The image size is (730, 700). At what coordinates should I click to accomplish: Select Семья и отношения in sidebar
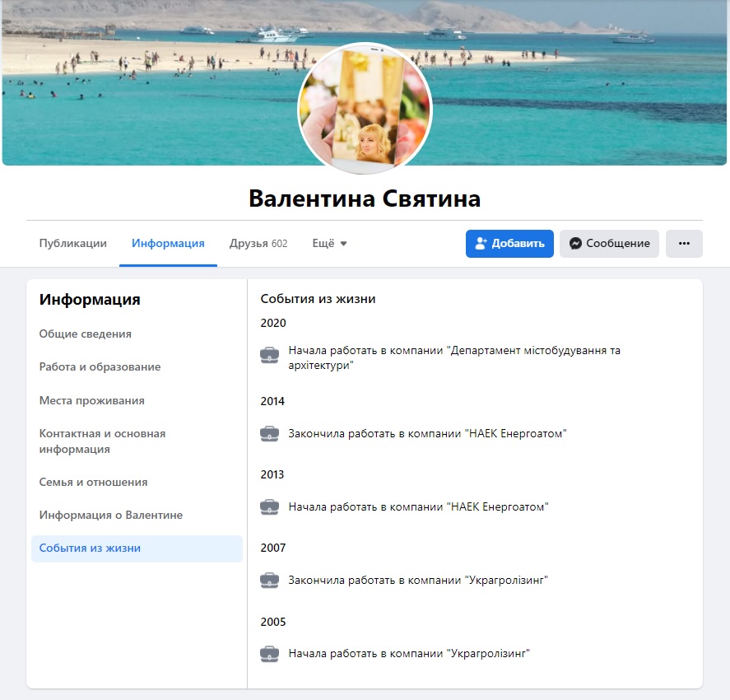93,482
